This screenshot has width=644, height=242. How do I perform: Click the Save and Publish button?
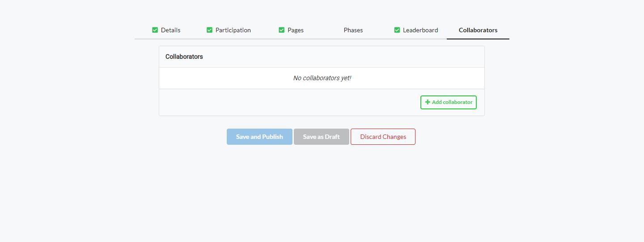tap(259, 137)
